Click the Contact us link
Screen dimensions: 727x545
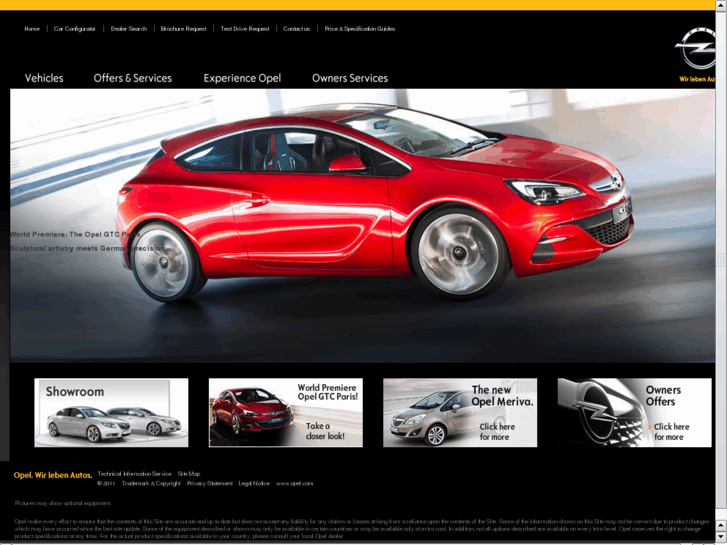click(296, 29)
